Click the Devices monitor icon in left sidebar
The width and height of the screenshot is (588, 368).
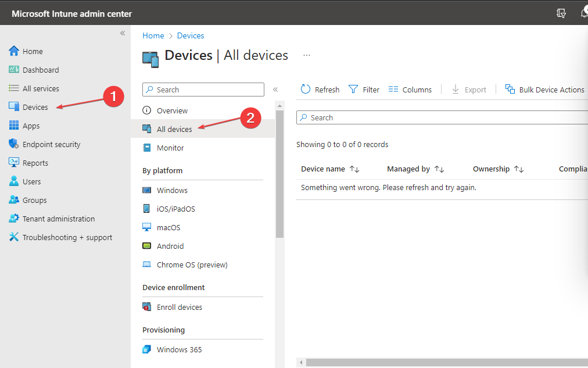[14, 106]
